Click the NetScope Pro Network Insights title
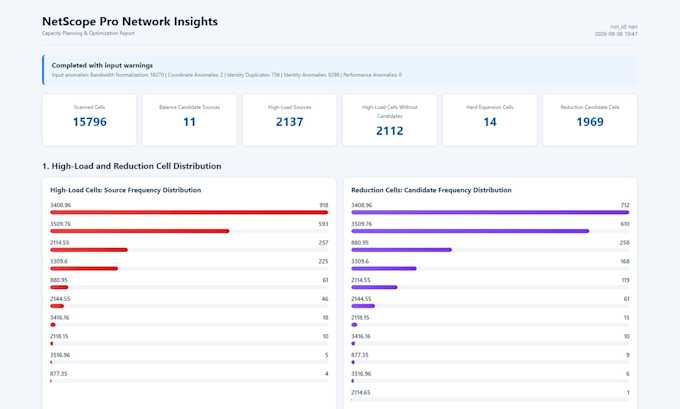The height and width of the screenshot is (409, 680). pyautogui.click(x=130, y=21)
